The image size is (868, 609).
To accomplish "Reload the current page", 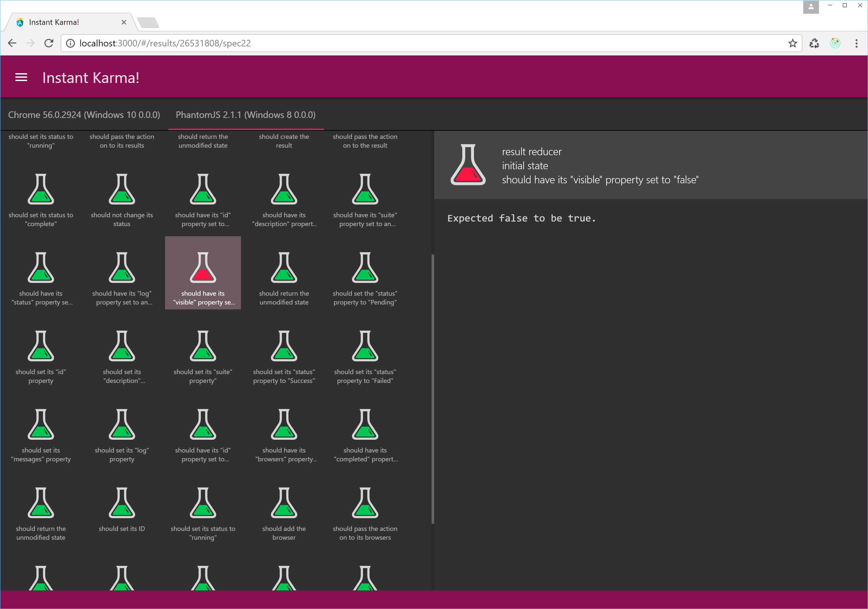I will [x=49, y=43].
